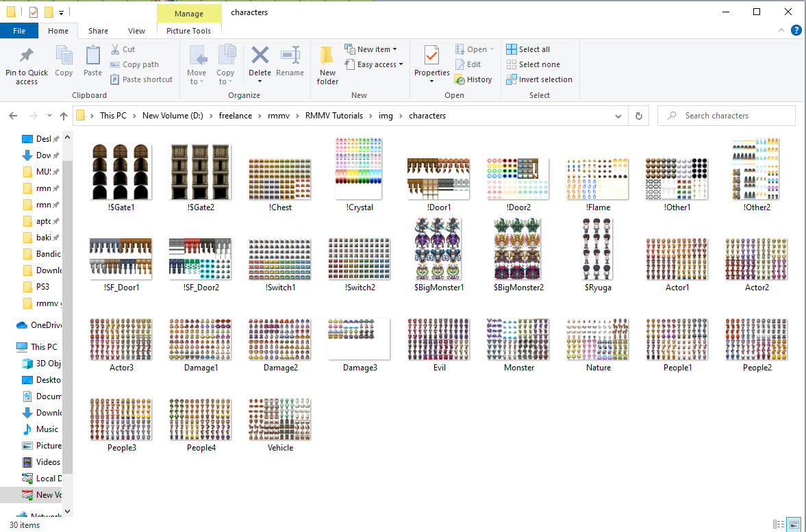Screen dimensions: 806x532
Task: Click the Copy ribbon icon
Action: (x=64, y=55)
